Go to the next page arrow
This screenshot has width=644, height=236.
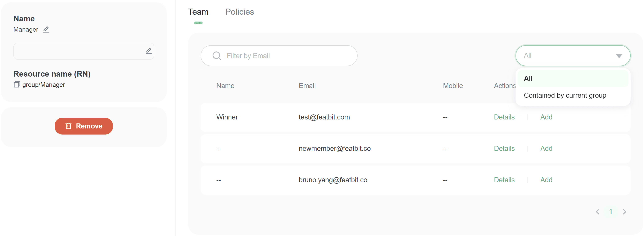pos(624,212)
